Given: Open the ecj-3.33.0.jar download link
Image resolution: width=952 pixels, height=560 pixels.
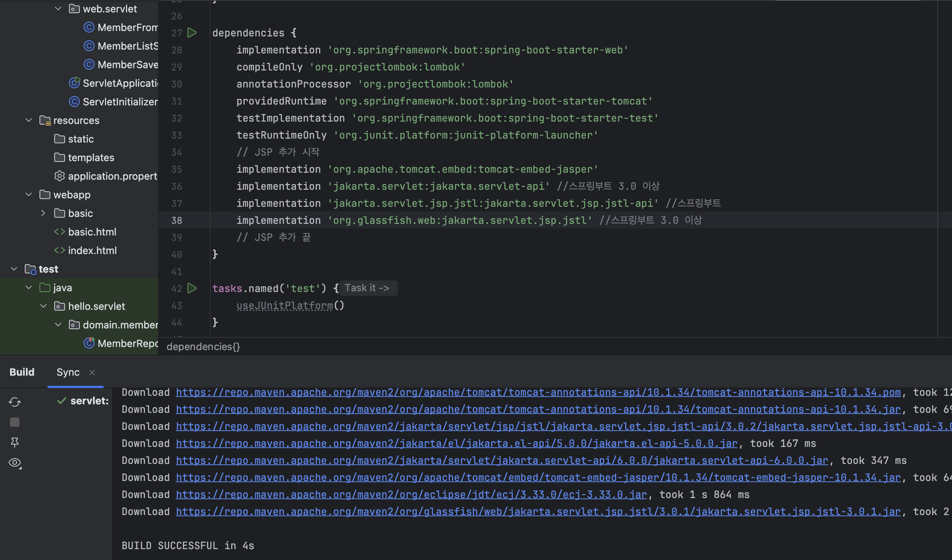Looking at the screenshot, I should [411, 495].
